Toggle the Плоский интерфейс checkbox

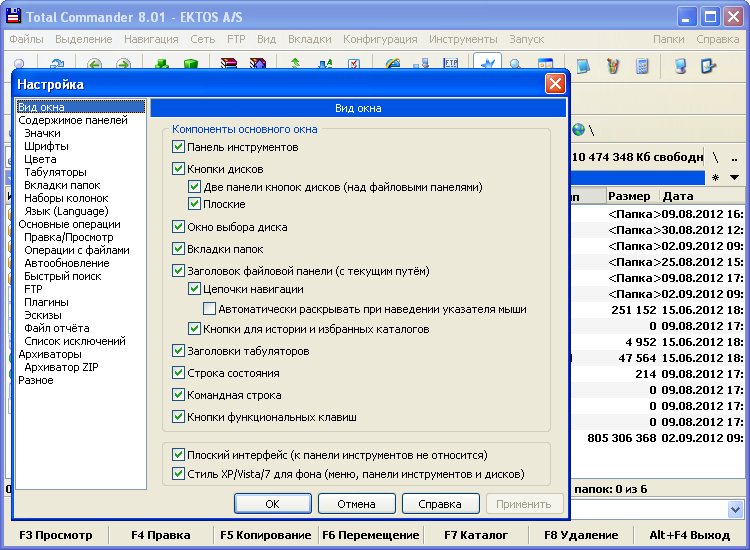[178, 454]
